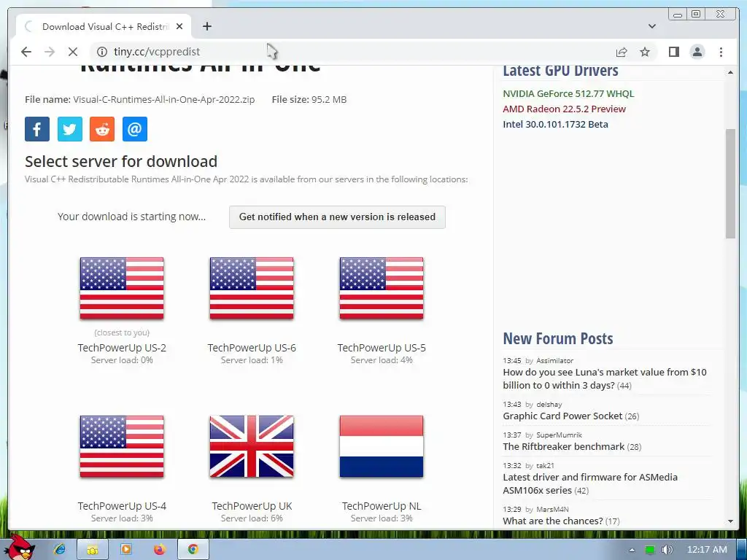Open What are the chances? forum post
Viewport: 747px width, 560px height.
pyautogui.click(x=553, y=521)
